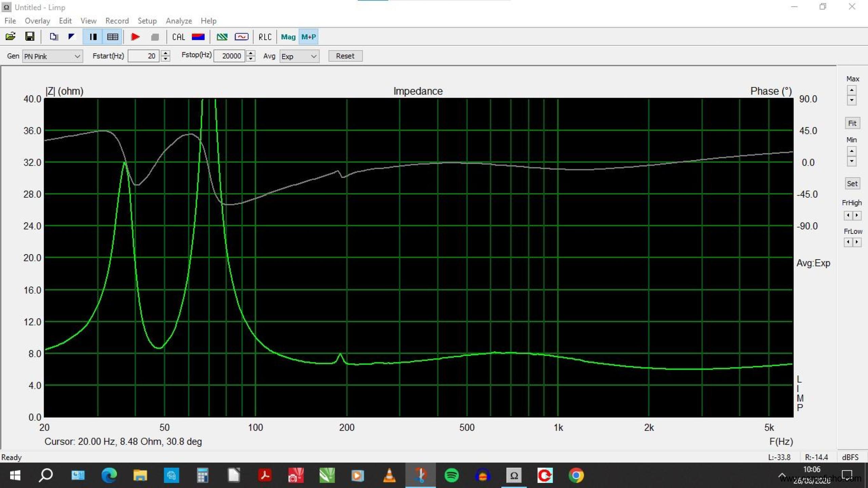Click the red-blue level meter icon

(x=198, y=37)
